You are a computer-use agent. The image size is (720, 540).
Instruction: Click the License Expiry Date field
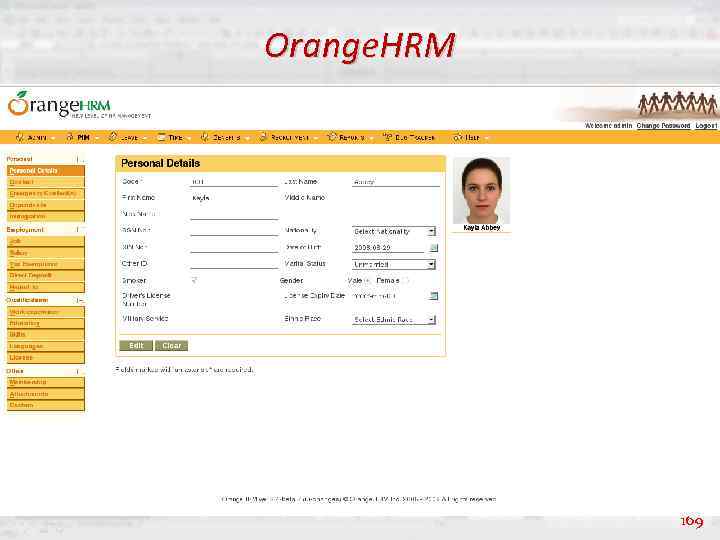[x=388, y=296]
